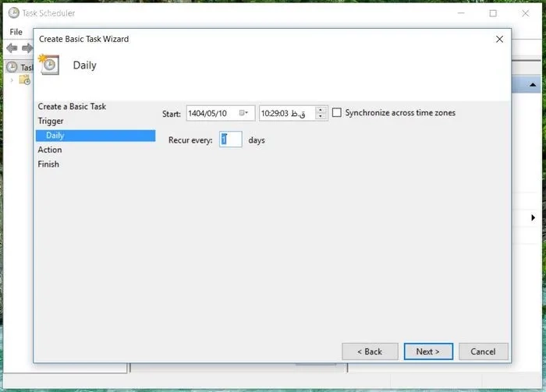Image resolution: width=546 pixels, height=392 pixels.
Task: Click the start time field
Action: coord(285,113)
